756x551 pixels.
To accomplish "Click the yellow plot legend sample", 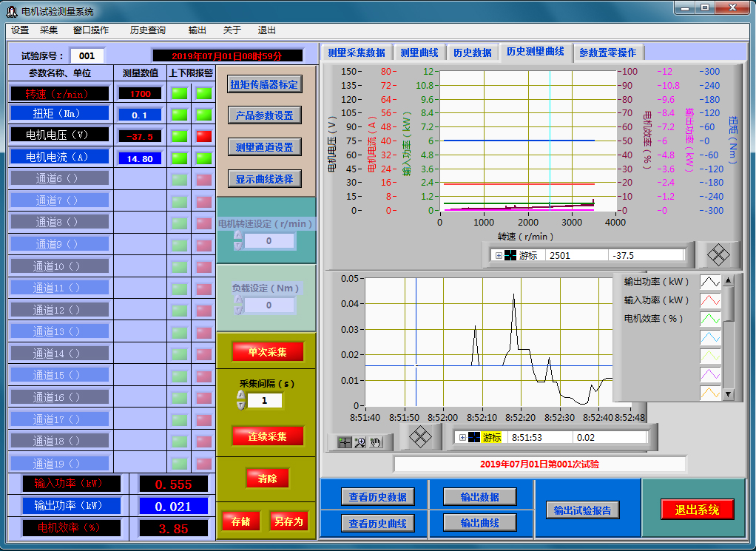I will (x=709, y=356).
